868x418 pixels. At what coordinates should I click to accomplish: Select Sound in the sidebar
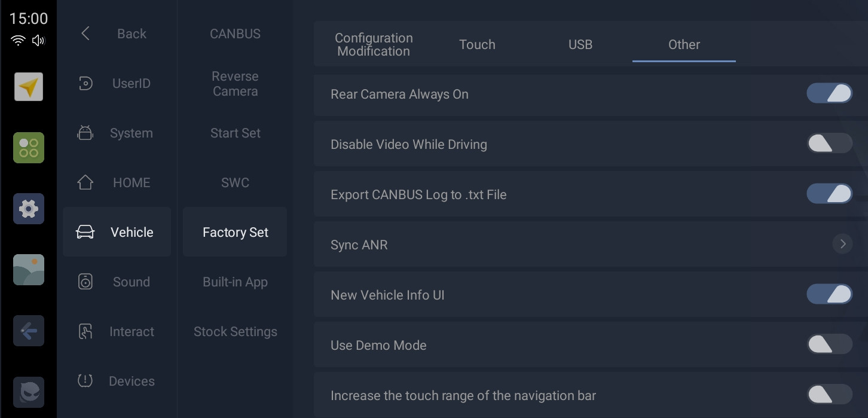pyautogui.click(x=117, y=282)
